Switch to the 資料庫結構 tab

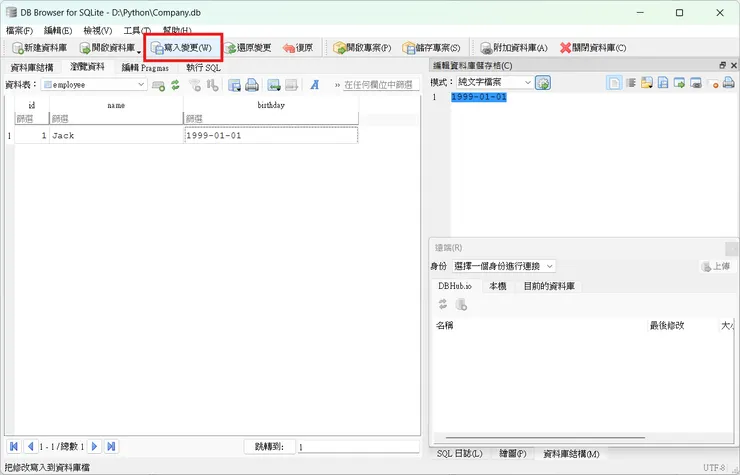coord(32,68)
